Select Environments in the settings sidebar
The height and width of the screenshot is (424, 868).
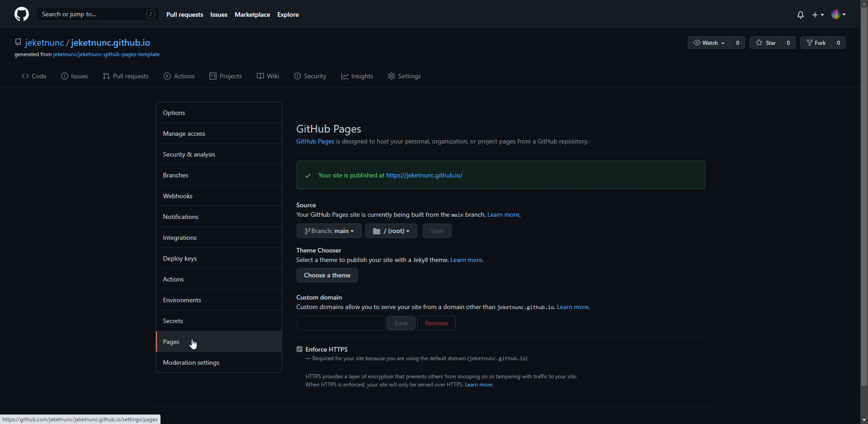point(219,300)
